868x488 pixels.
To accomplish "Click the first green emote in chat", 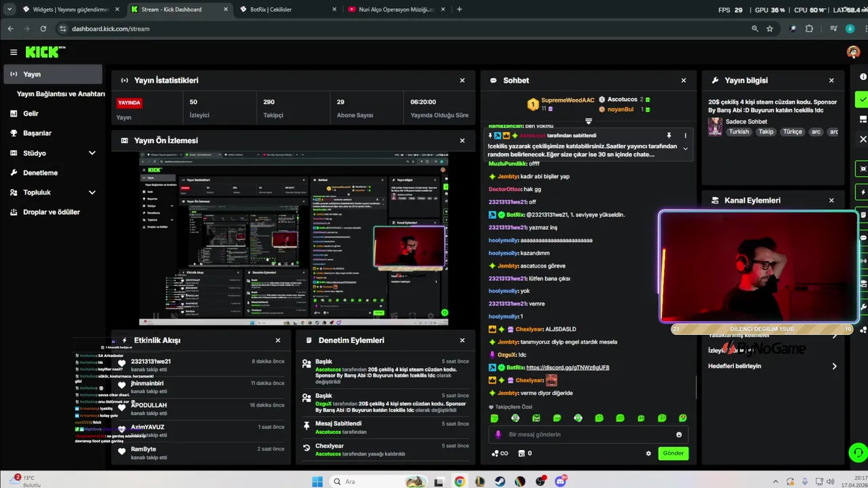I will [x=494, y=418].
